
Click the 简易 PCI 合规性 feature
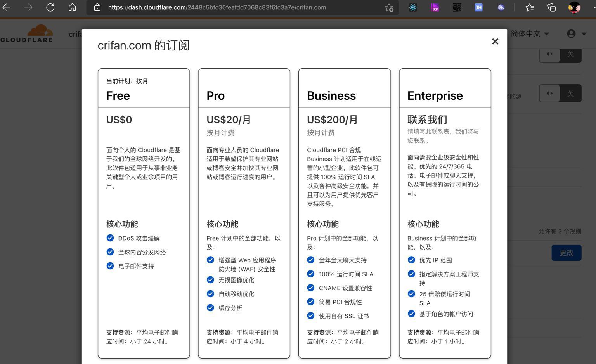point(340,302)
